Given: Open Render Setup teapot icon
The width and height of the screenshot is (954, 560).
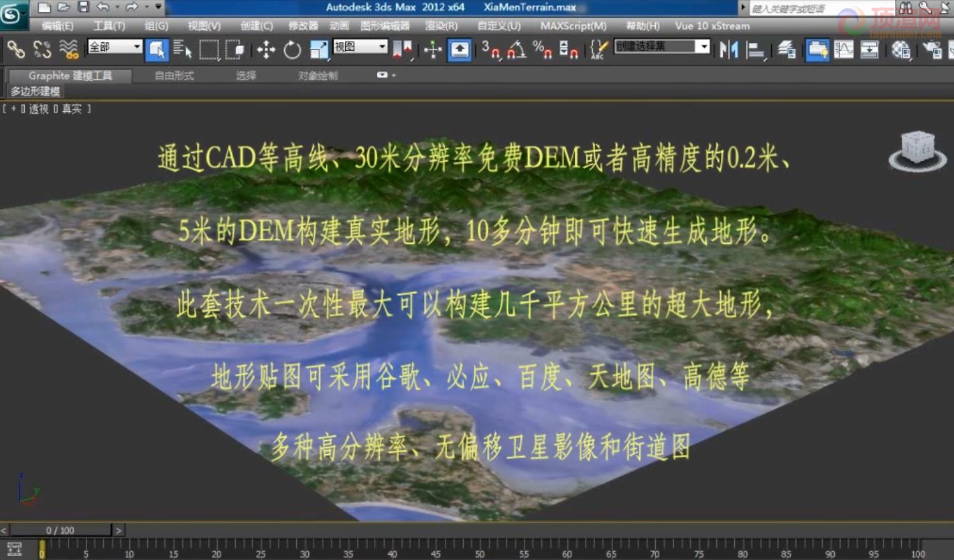Looking at the screenshot, I should [x=933, y=50].
